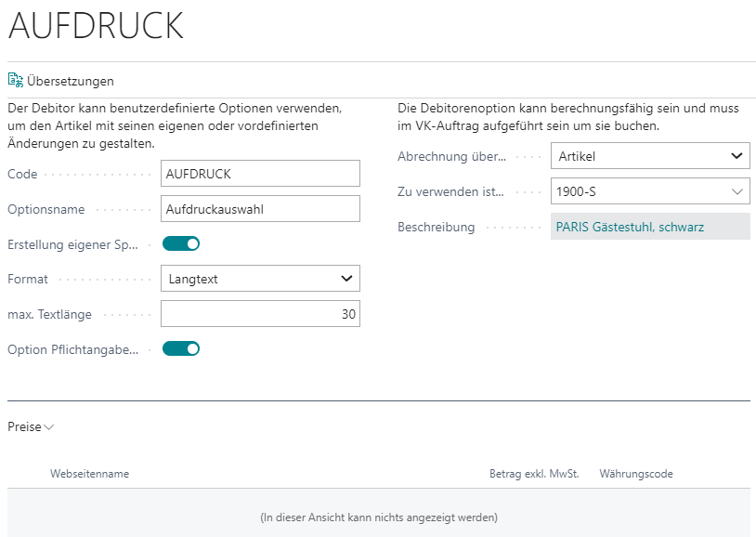The height and width of the screenshot is (537, 756).
Task: Open the PARIS Gästestuhl, schwarz link
Action: tap(630, 227)
